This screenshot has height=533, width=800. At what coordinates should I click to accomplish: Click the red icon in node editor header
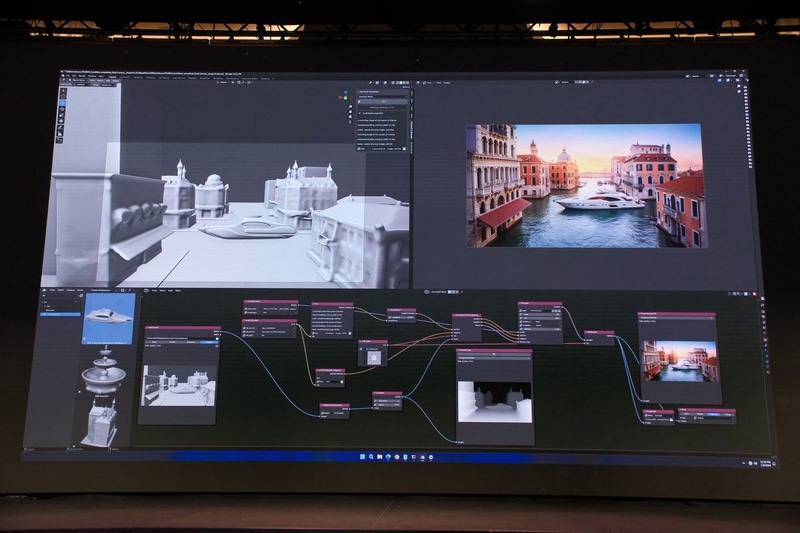point(754,294)
